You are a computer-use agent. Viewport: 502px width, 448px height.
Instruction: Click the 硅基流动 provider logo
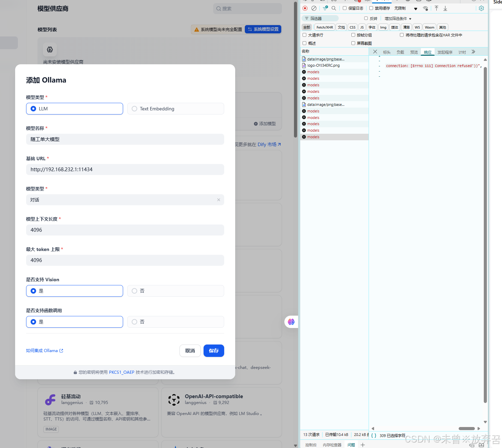tap(50, 400)
